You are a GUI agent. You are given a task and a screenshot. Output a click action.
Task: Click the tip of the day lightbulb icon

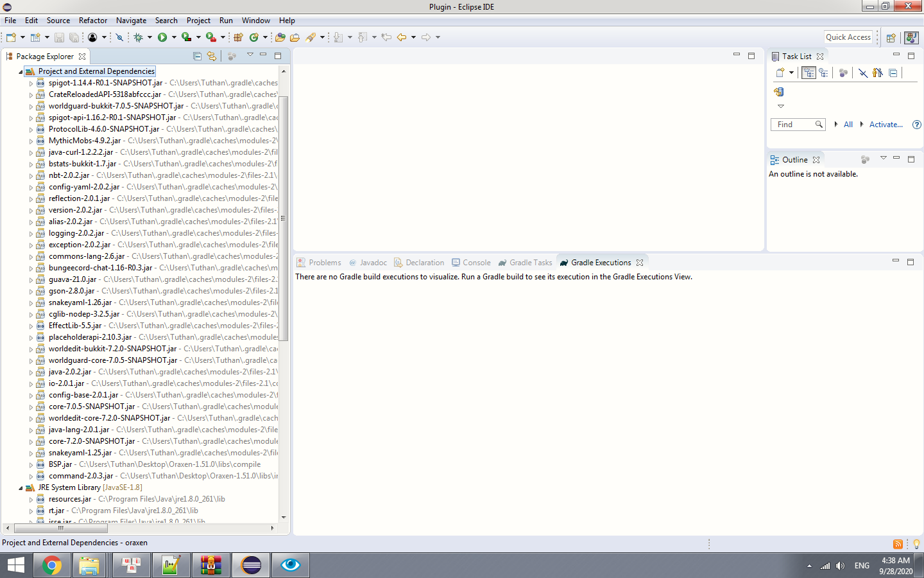point(916,544)
